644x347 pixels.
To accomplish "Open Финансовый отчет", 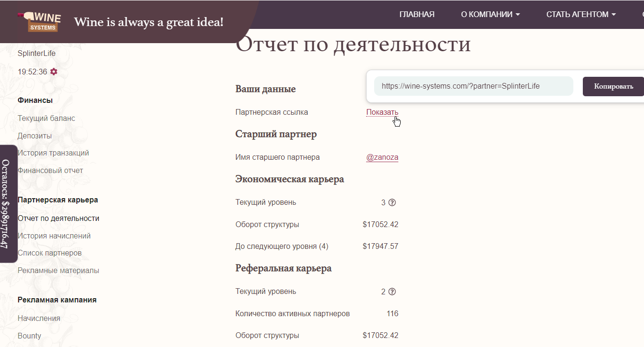I will coord(50,171).
